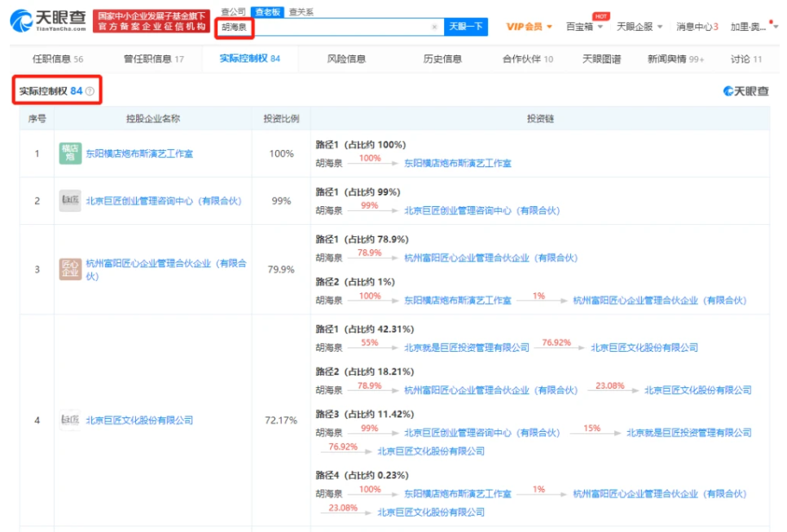
Task: Open the 讨论 11 tab
Action: pyautogui.click(x=746, y=59)
